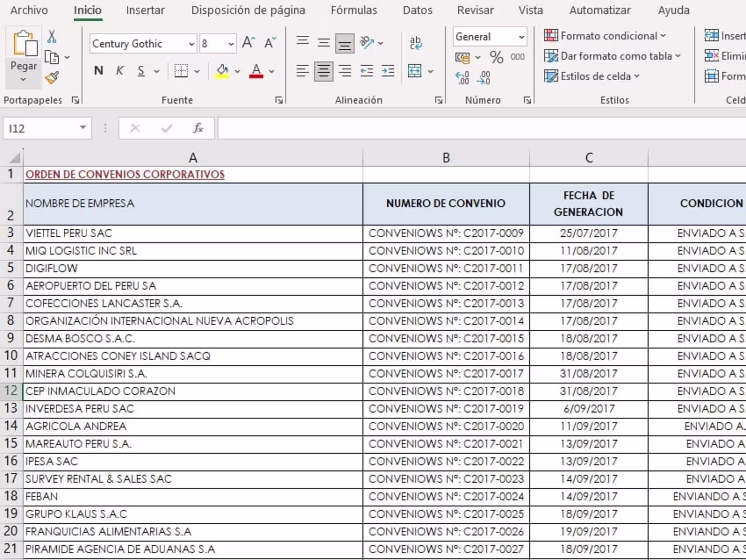This screenshot has height=560, width=746.
Task: Switch to the Revisar tab
Action: click(475, 10)
